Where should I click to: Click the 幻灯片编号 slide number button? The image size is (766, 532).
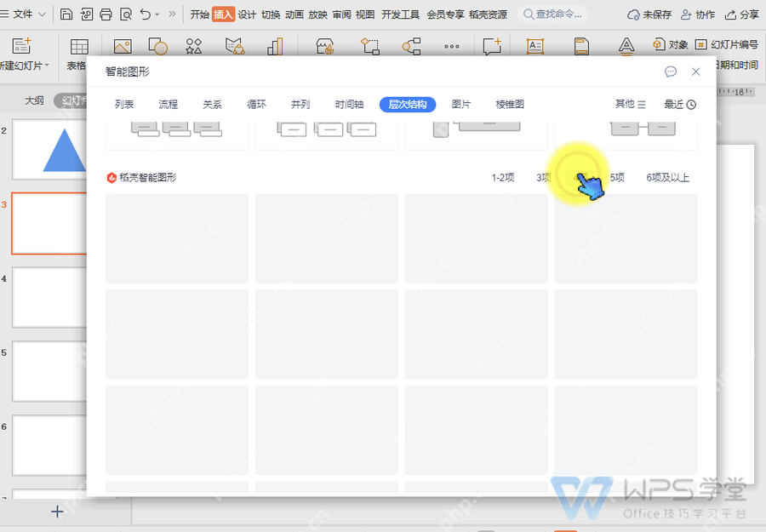[x=727, y=44]
